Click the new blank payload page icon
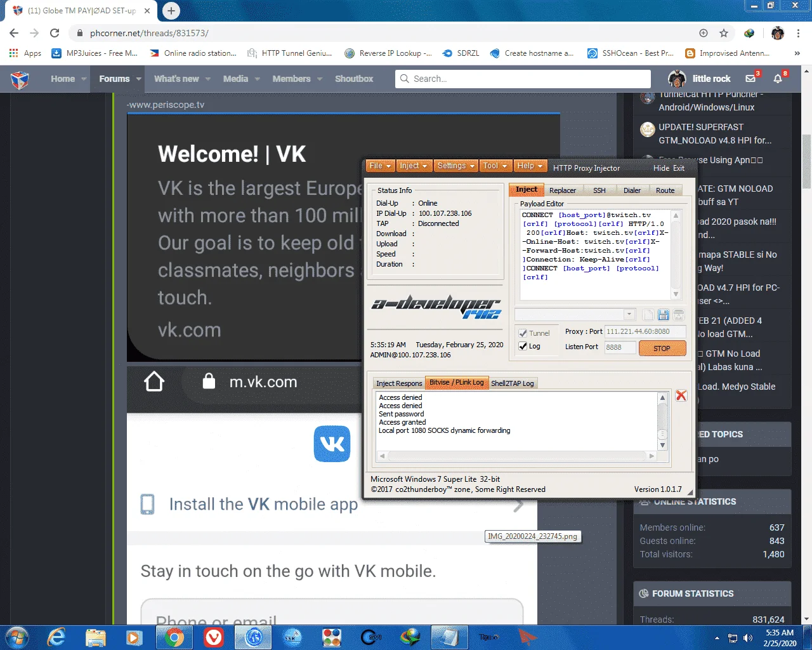812x650 pixels. coord(648,315)
